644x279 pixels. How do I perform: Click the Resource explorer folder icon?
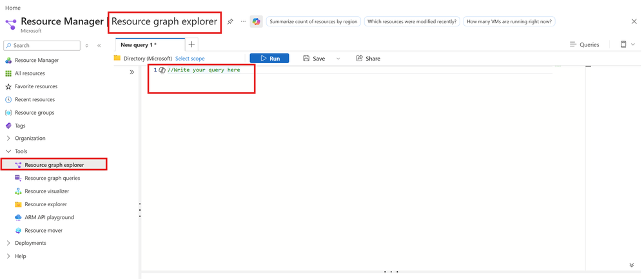click(x=18, y=204)
